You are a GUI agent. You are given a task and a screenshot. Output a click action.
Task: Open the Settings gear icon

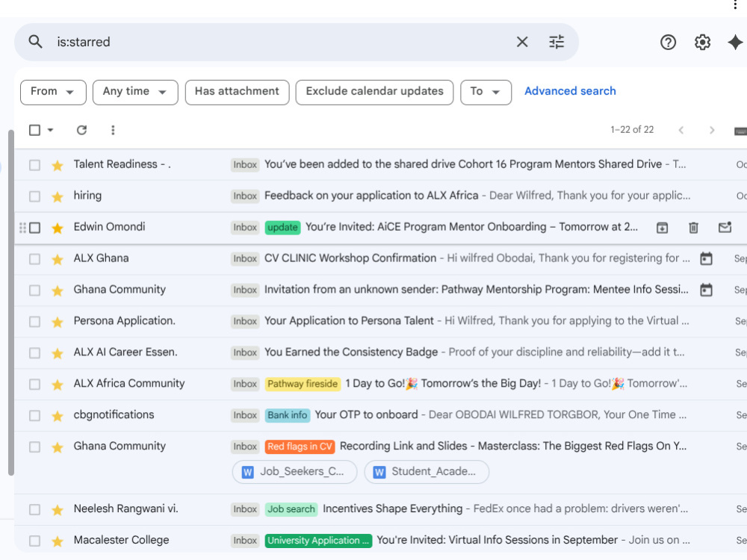tap(702, 43)
